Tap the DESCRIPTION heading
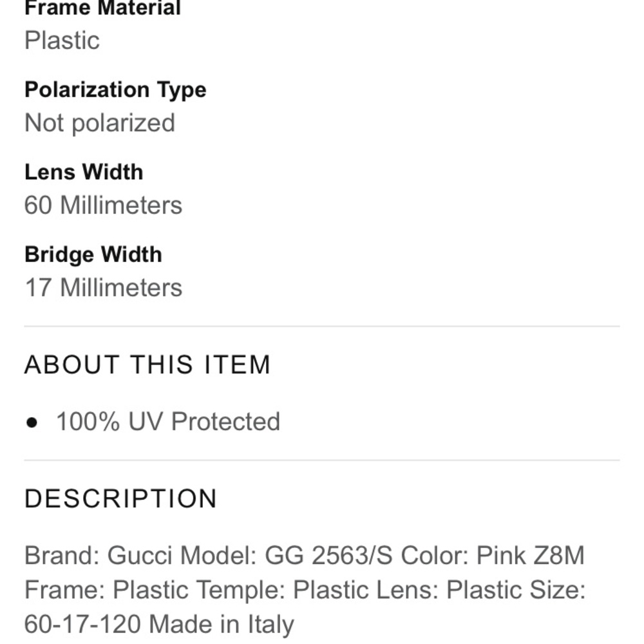Viewport: 644px width, 644px height. 121,498
